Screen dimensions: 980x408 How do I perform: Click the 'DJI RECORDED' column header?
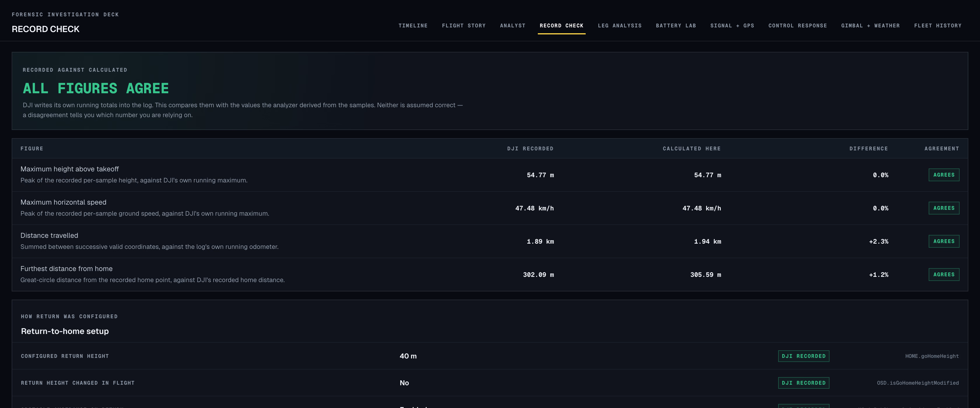[530, 149]
